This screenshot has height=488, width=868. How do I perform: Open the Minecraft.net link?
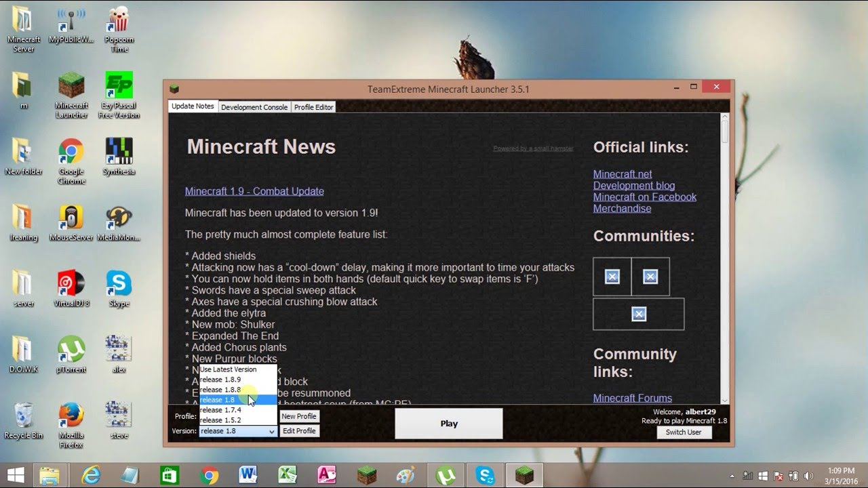pos(623,174)
